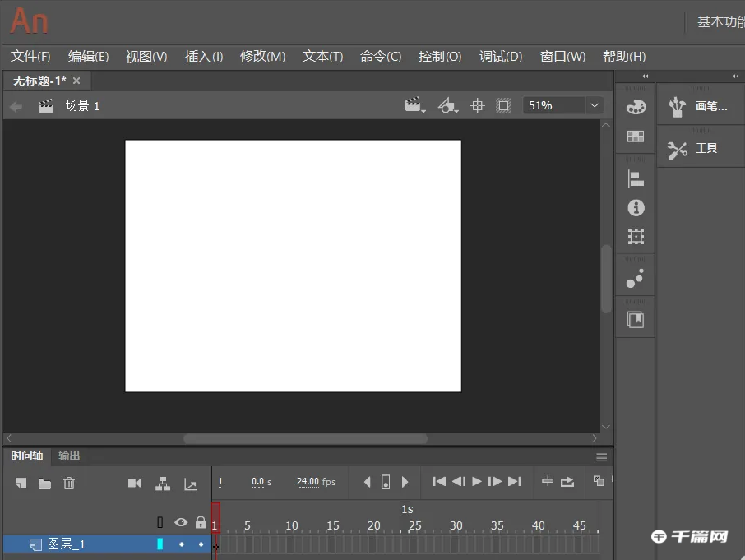Open the 样本 swatches panel icon
745x560 pixels.
pyautogui.click(x=635, y=136)
